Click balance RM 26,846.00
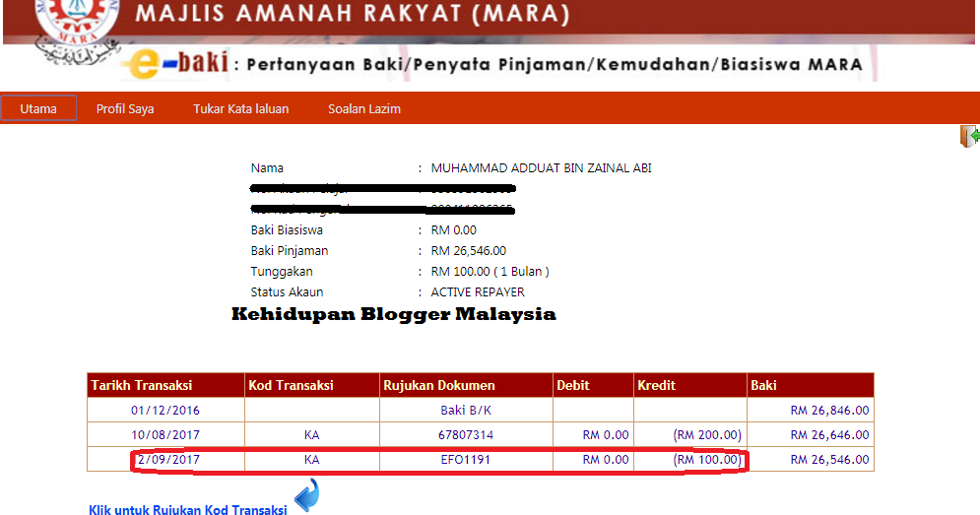This screenshot has width=980, height=515. tap(829, 410)
